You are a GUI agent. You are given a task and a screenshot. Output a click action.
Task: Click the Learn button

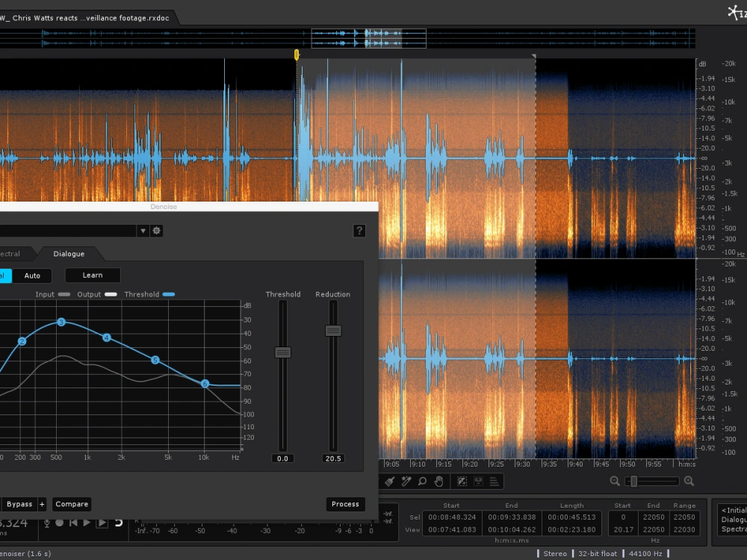(93, 276)
